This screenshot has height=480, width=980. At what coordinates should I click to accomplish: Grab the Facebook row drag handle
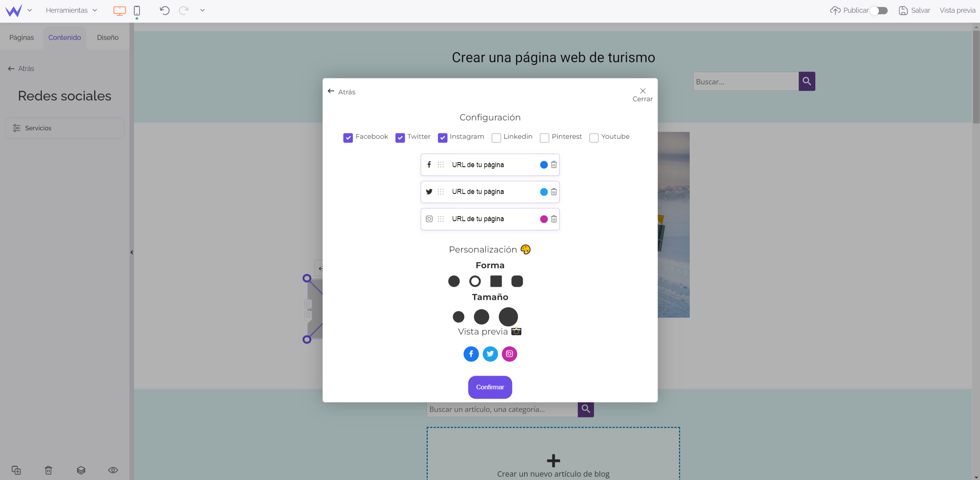(441, 165)
